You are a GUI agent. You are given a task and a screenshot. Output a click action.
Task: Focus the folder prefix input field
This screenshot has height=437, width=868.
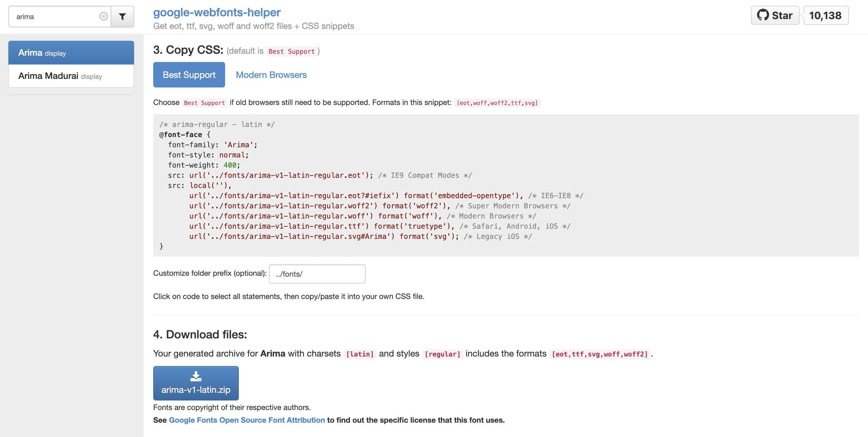317,274
